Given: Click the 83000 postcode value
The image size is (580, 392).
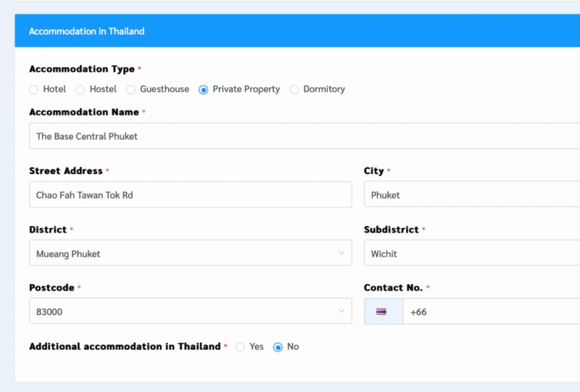Looking at the screenshot, I should point(48,312).
